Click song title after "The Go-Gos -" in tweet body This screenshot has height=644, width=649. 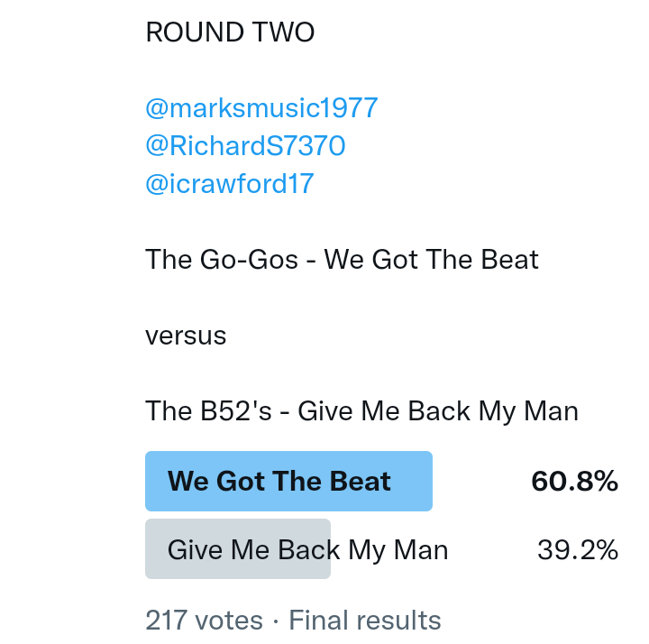[432, 260]
